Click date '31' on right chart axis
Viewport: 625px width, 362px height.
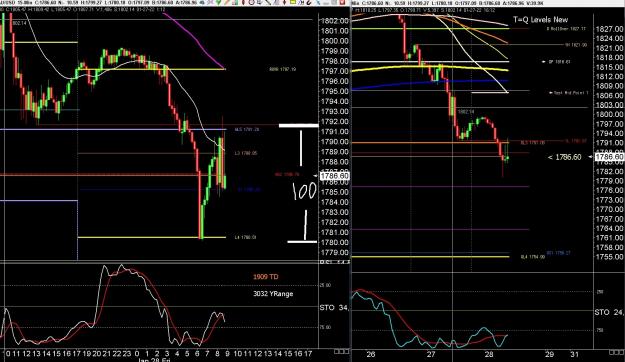tap(574, 354)
